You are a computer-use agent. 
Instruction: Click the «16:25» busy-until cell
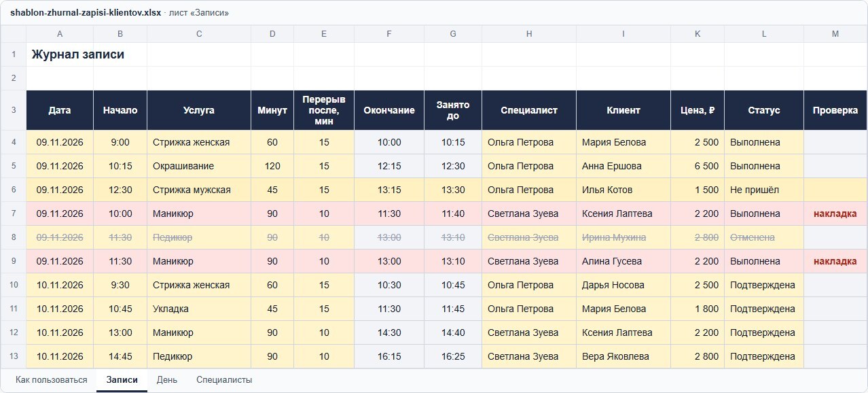pos(453,356)
